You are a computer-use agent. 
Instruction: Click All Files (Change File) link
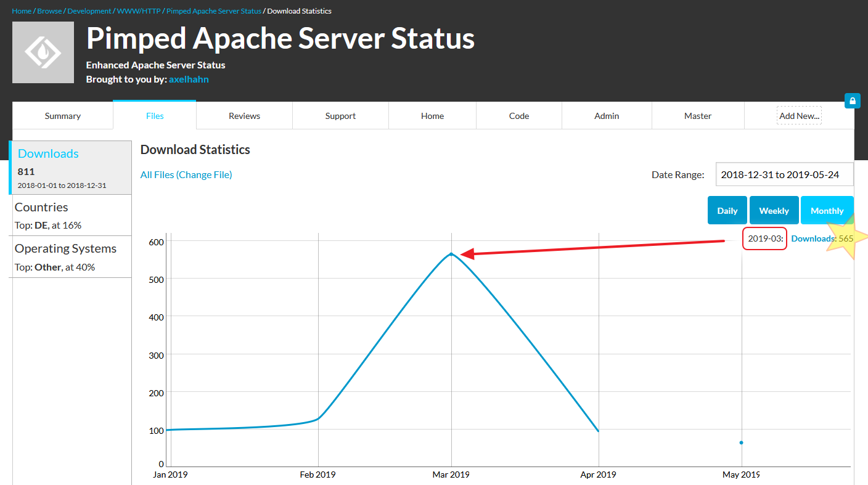[x=186, y=175]
